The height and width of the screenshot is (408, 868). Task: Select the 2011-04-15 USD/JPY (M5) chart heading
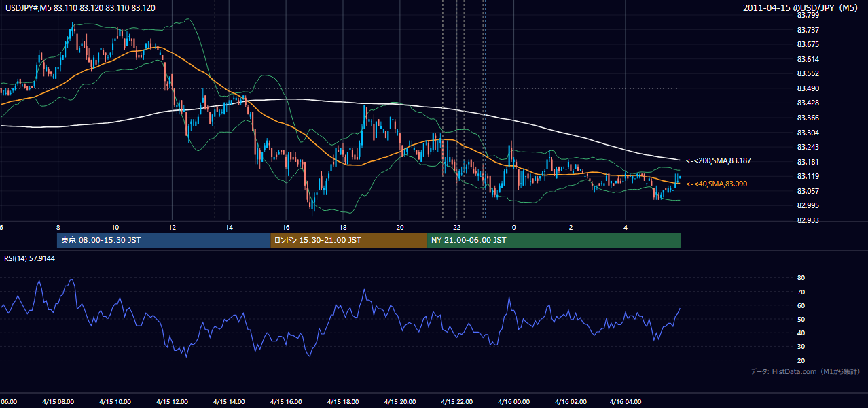pos(801,7)
